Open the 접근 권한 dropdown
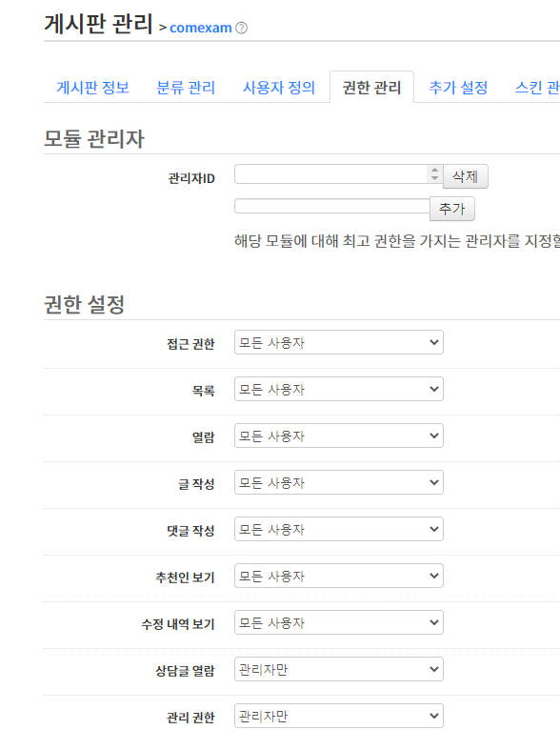Image resolution: width=560 pixels, height=750 pixels. [339, 342]
